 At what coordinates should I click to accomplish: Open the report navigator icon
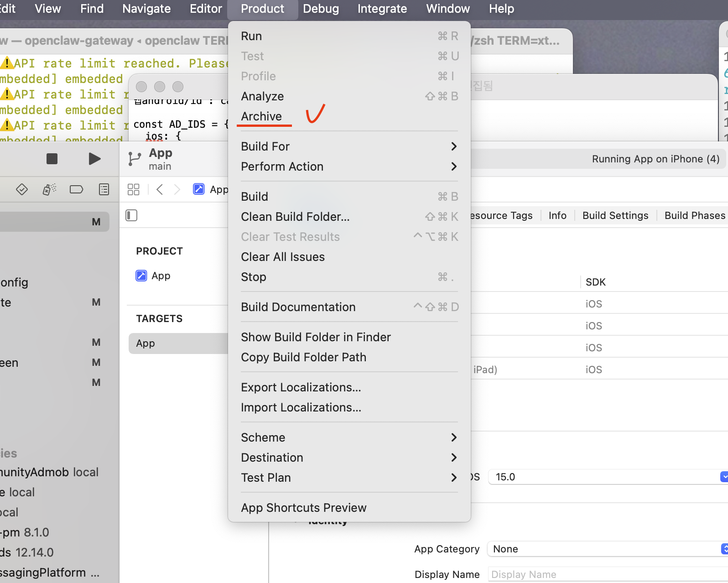104,189
